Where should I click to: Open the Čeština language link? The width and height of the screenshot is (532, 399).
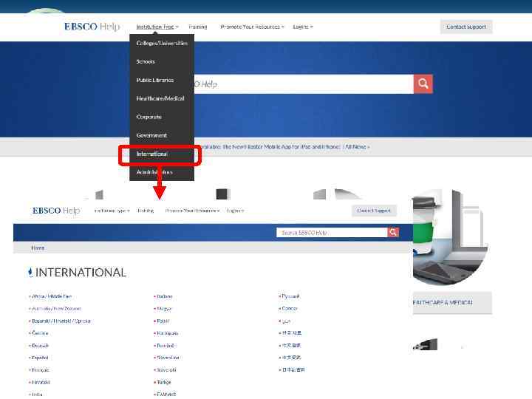40,333
